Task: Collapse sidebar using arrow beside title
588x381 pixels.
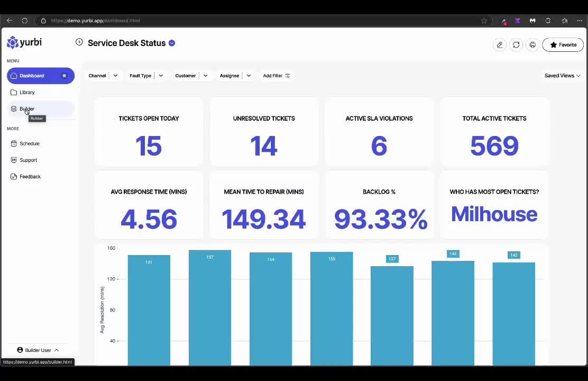Action: click(79, 42)
